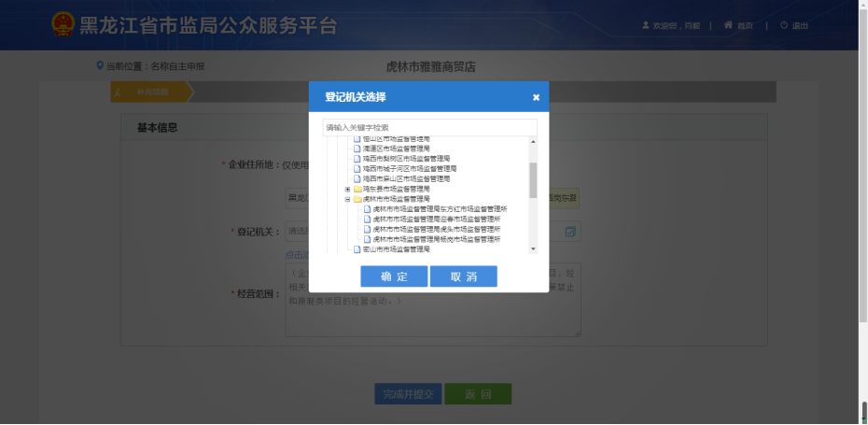This screenshot has height=425, width=868.
Task: Click the file icon beside 滴道区市场监督管理局
Action: coord(357,149)
